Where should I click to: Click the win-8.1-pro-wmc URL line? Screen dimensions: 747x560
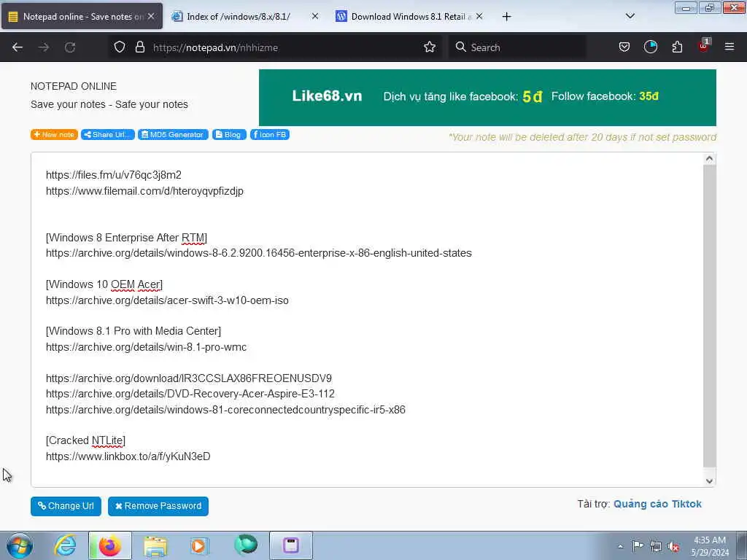click(146, 347)
